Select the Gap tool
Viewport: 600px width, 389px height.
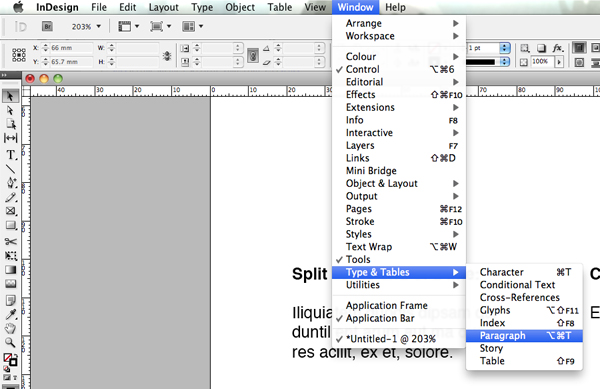pyautogui.click(x=10, y=138)
